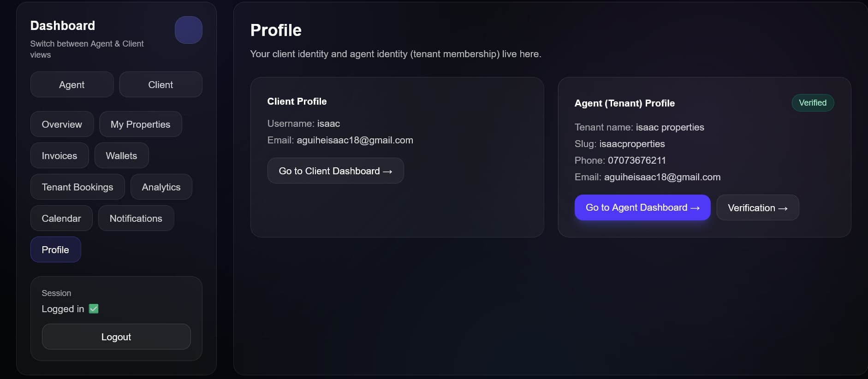Click the Session label
This screenshot has width=868, height=379.
(x=56, y=293)
